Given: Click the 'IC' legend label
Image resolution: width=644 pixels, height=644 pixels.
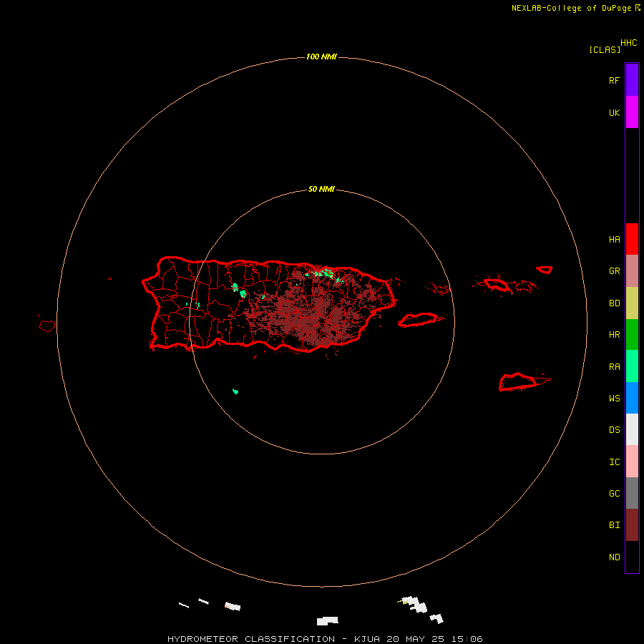Looking at the screenshot, I should coord(614,462).
